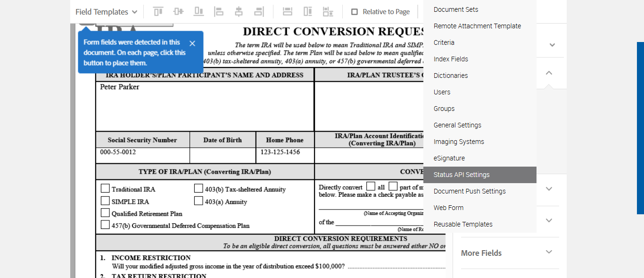Screen dimensions: 644x278
Task: Align selected fields to right edge
Action: click(x=259, y=12)
